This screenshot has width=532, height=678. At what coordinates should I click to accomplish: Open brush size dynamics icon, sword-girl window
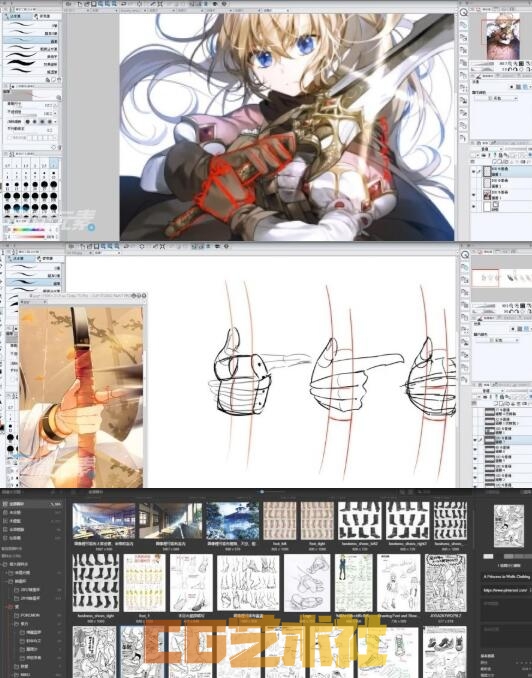(55, 105)
